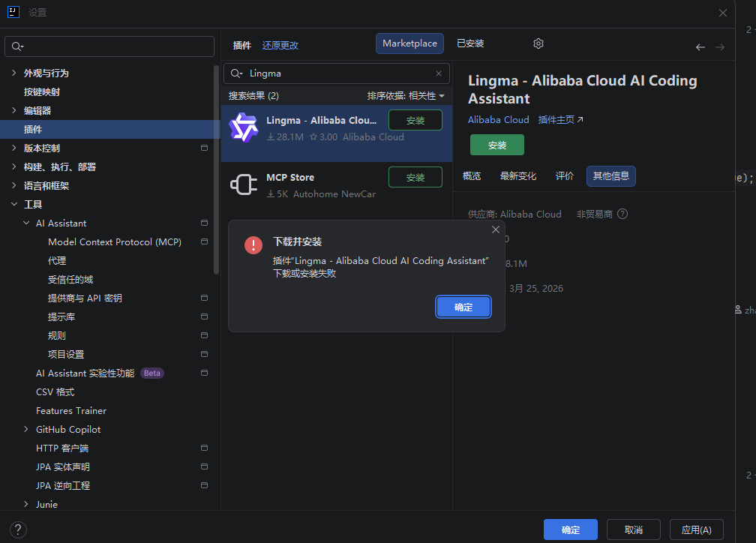Image resolution: width=756 pixels, height=543 pixels.
Task: Click project-level icon beside Model Context Protocol
Action: tap(205, 241)
